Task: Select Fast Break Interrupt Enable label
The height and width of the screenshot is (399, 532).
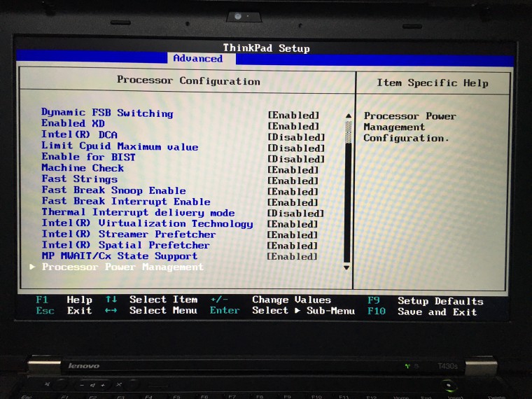Action: [126, 201]
